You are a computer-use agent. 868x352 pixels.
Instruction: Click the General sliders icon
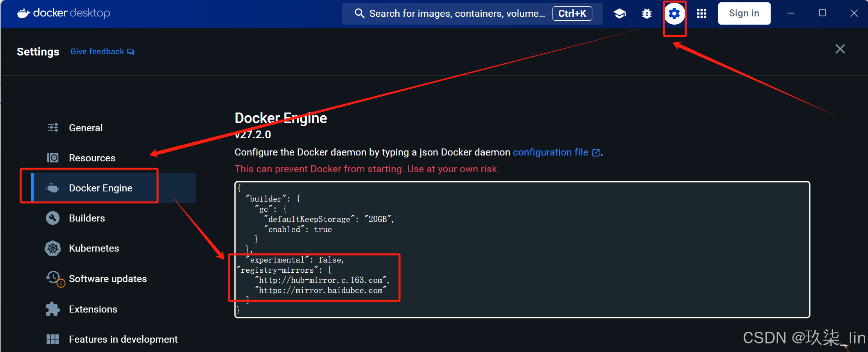(x=53, y=127)
